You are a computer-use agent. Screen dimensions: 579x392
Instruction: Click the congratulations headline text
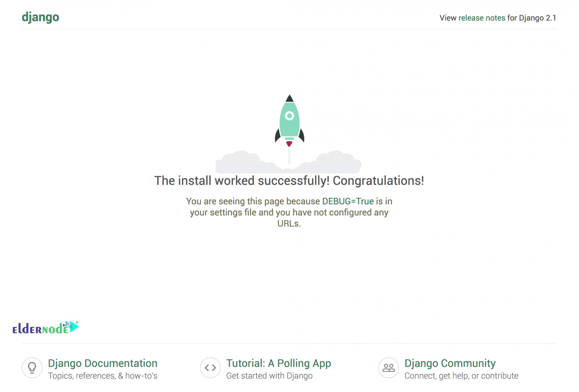[289, 180]
